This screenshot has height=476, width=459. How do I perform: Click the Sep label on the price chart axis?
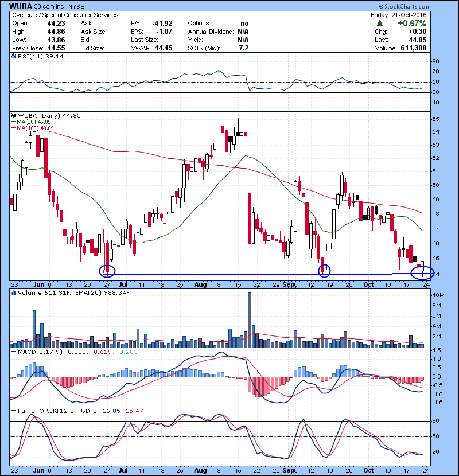tap(288, 285)
